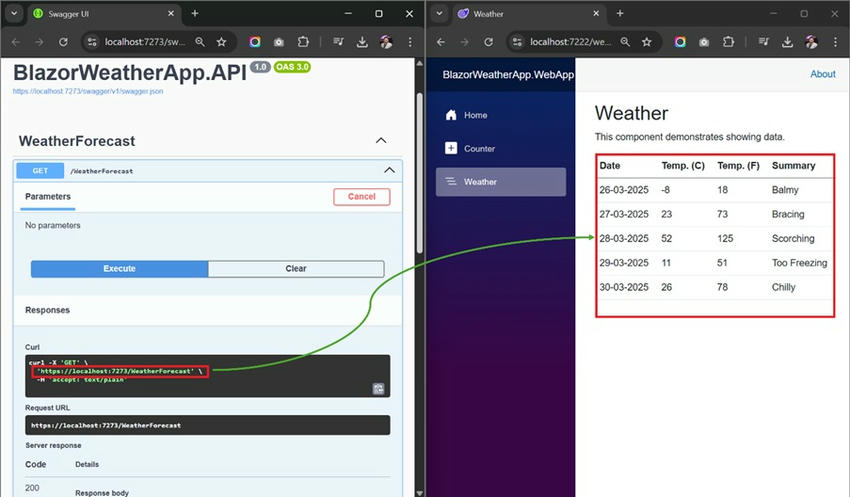
Task: Click the About link
Action: 822,74
